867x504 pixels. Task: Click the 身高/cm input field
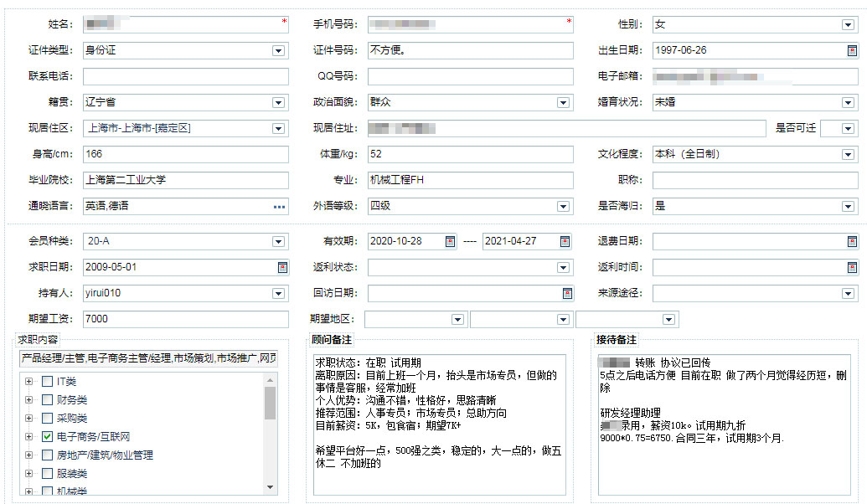(x=186, y=154)
